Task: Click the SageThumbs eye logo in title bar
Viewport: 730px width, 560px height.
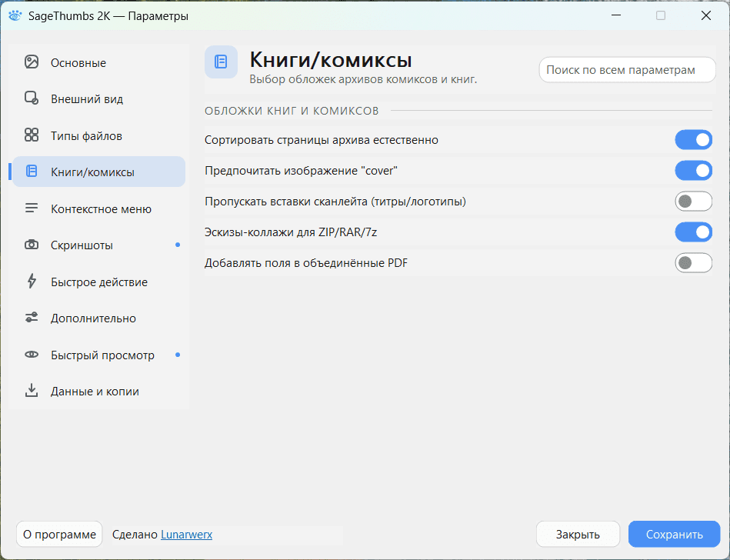Action: (15, 16)
